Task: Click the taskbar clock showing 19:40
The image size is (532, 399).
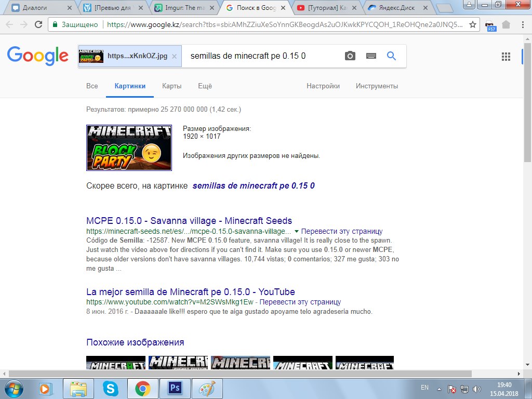Action: pyautogui.click(x=504, y=389)
